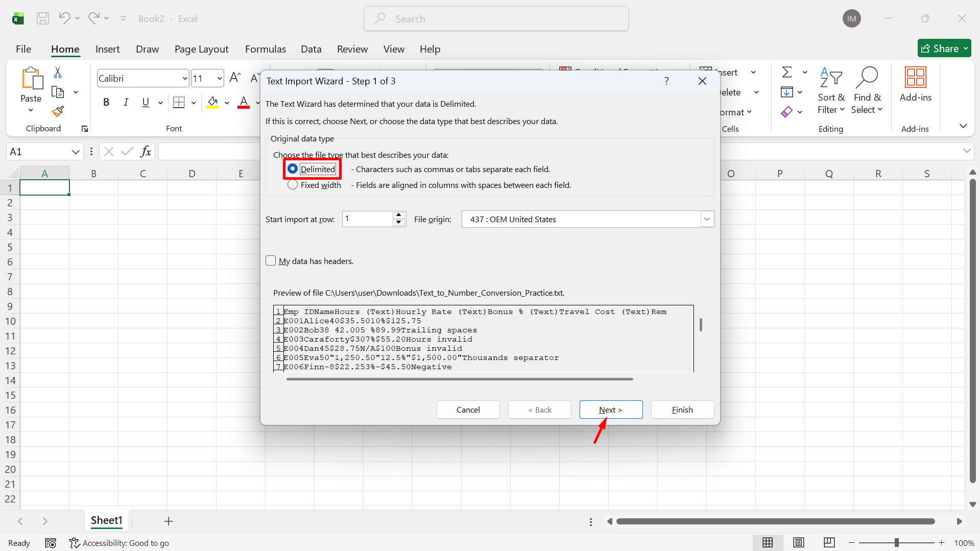Increase font size with larger A icon
Image resolution: width=980 pixels, height=551 pixels.
pos(235,78)
